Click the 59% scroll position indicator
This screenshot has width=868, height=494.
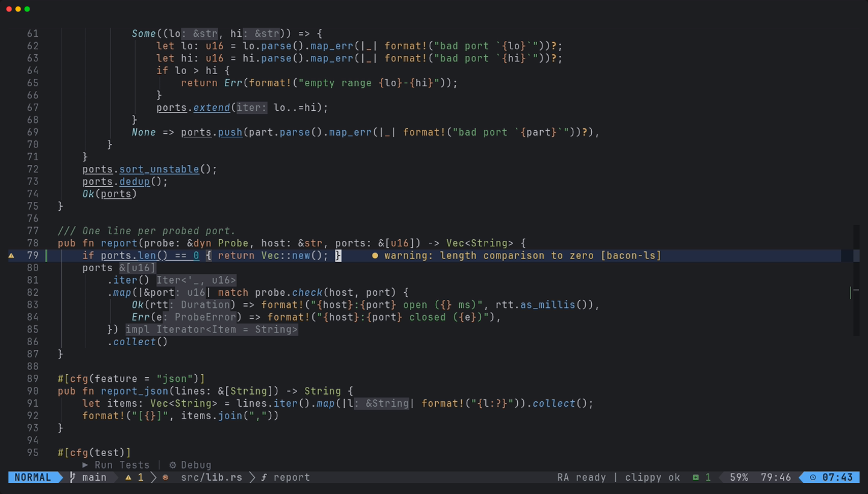click(x=739, y=477)
